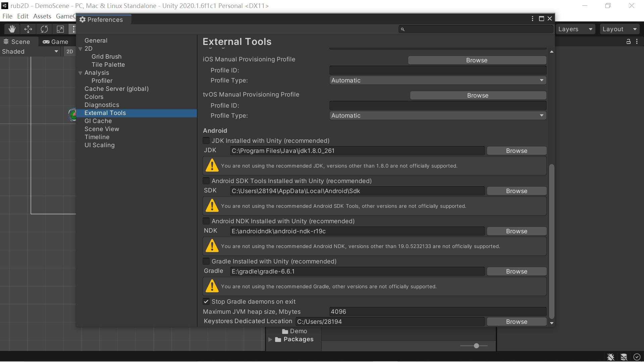
Task: Open the Layout dropdown
Action: tap(619, 29)
